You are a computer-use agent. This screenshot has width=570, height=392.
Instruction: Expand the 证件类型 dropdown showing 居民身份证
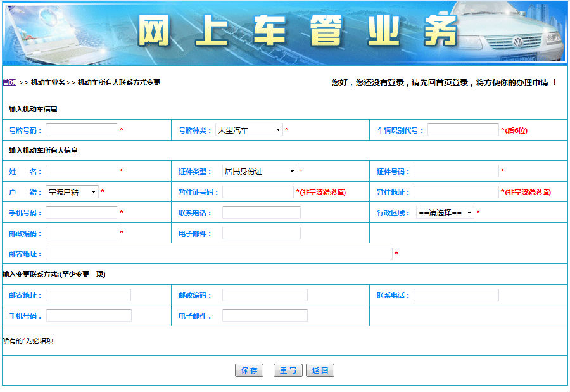tap(259, 171)
